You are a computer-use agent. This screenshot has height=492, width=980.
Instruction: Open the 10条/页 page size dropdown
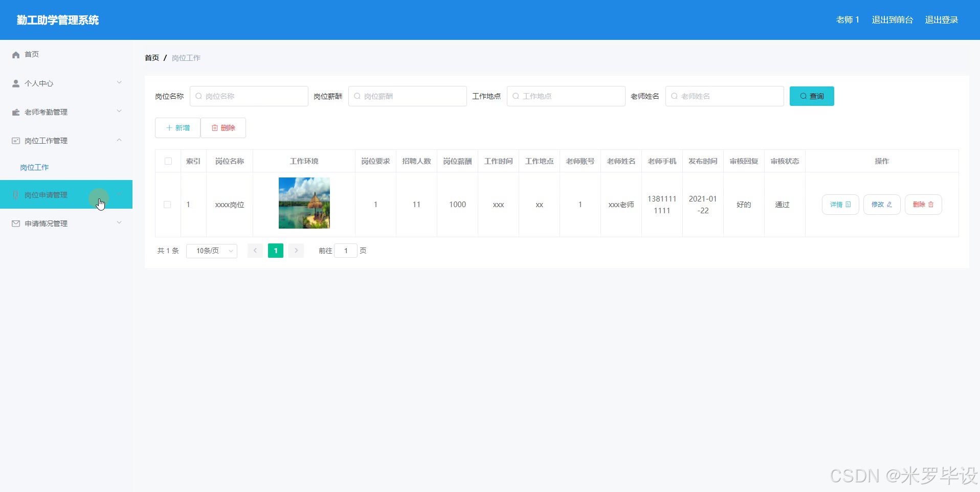(212, 251)
